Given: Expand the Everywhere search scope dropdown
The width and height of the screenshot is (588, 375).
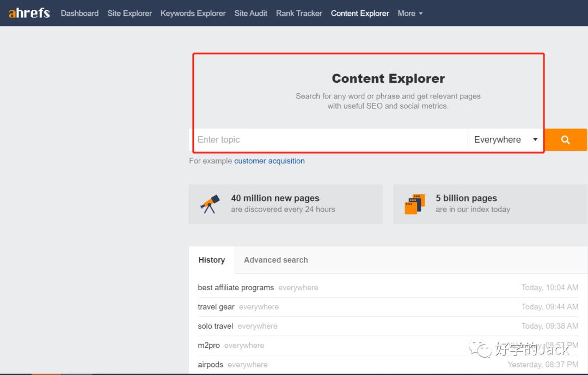Looking at the screenshot, I should pos(505,140).
